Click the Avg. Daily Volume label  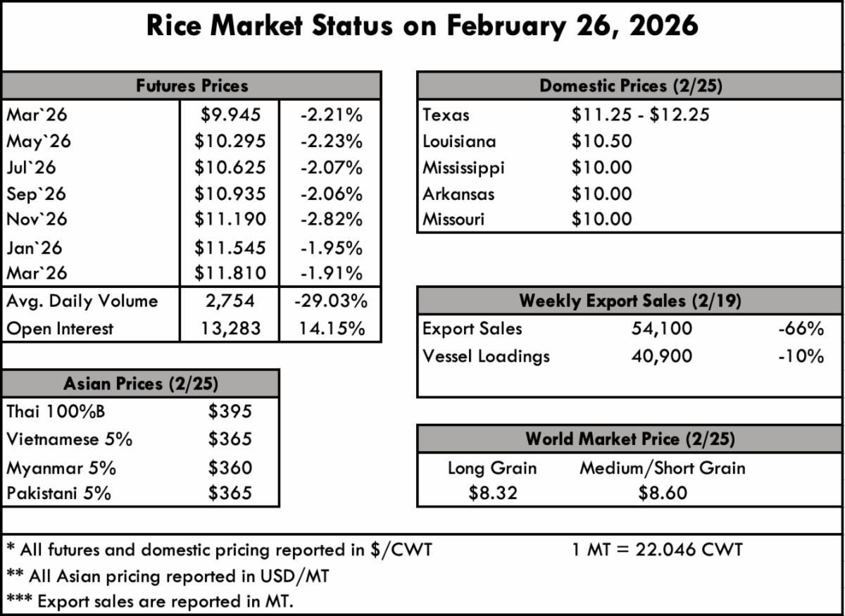[82, 301]
